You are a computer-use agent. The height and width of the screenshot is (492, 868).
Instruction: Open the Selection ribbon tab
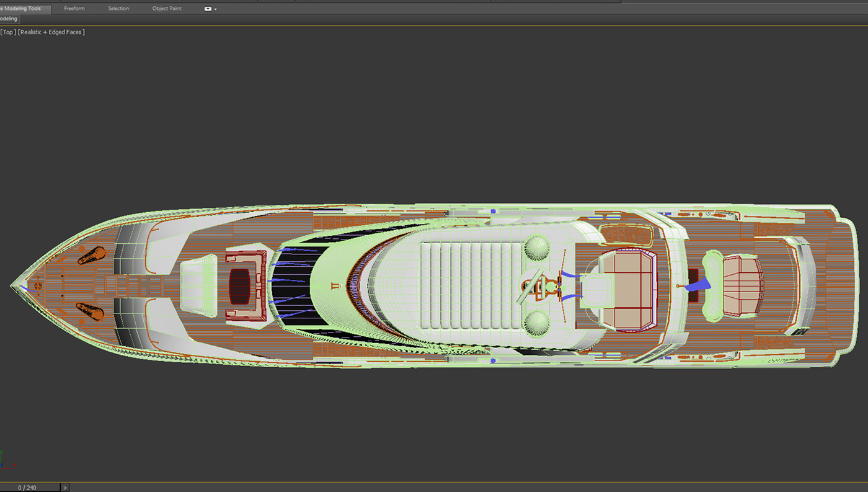tap(118, 8)
